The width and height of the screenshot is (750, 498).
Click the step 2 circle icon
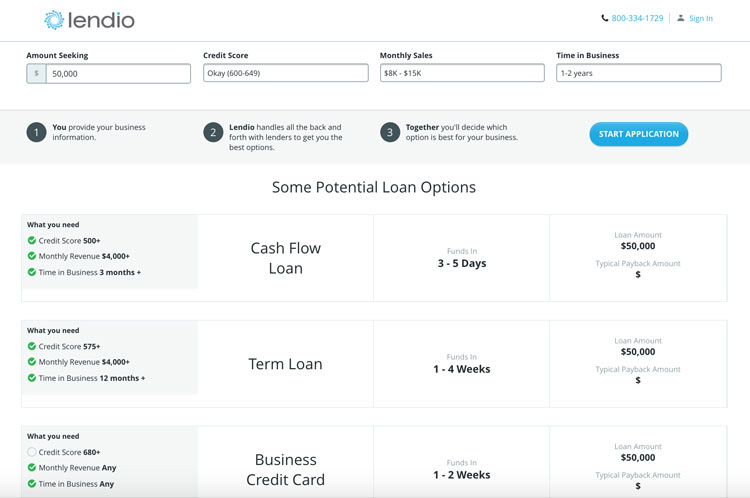[x=213, y=133]
